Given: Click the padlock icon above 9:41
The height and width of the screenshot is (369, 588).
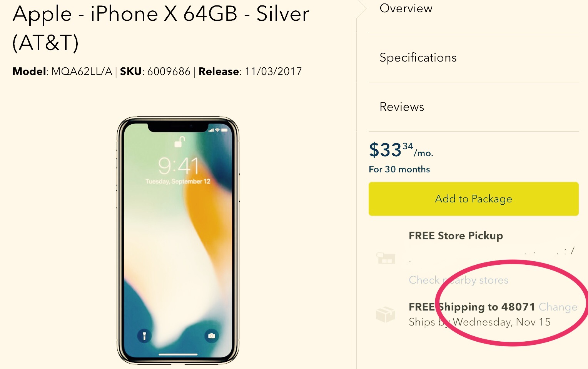Looking at the screenshot, I should pyautogui.click(x=179, y=142).
